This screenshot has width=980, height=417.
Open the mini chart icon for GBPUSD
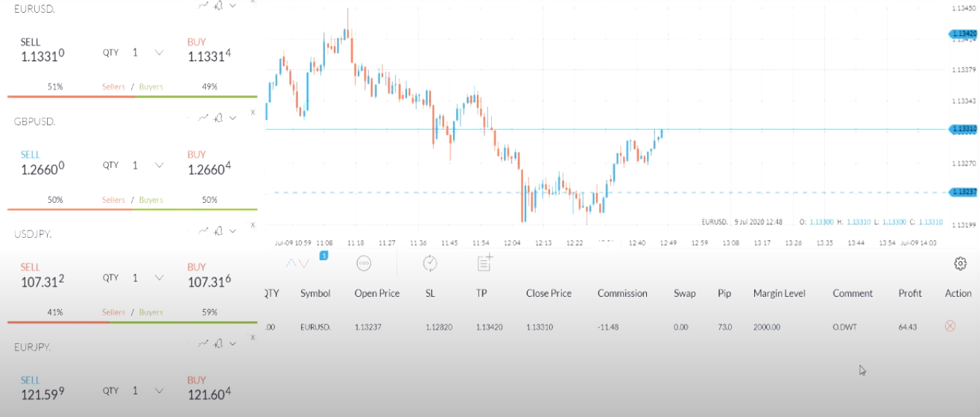[x=203, y=118]
